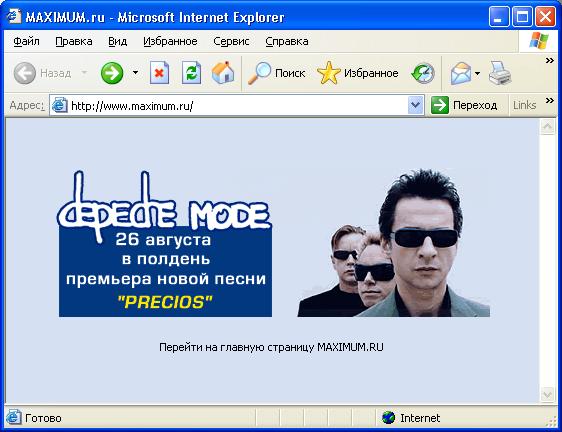This screenshot has width=562, height=432.
Task: Click the Переход go button
Action: click(464, 105)
